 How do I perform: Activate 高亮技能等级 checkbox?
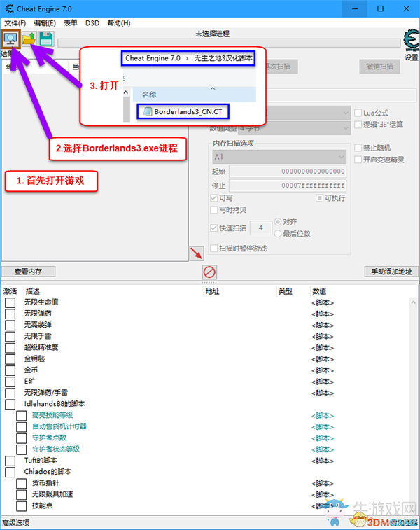pyautogui.click(x=22, y=415)
